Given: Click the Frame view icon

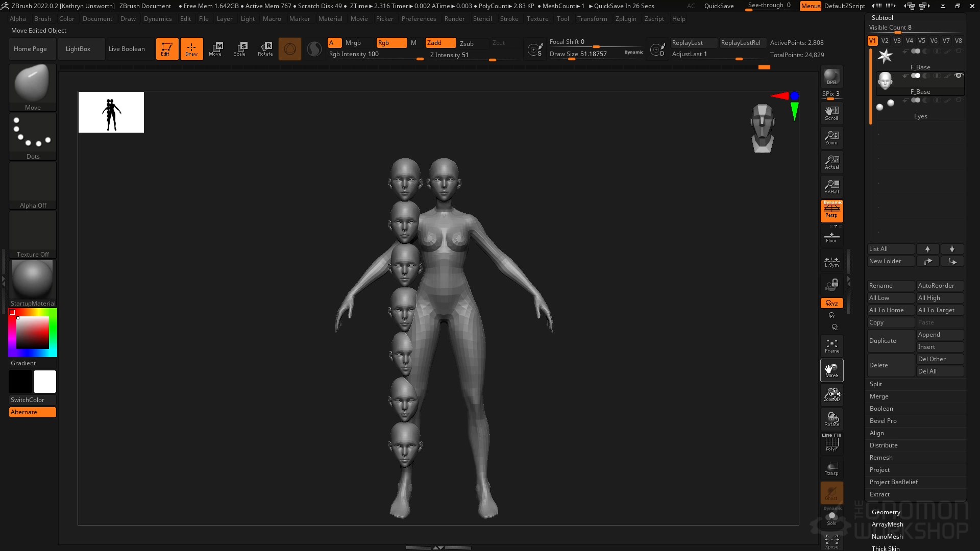Looking at the screenshot, I should (x=831, y=346).
